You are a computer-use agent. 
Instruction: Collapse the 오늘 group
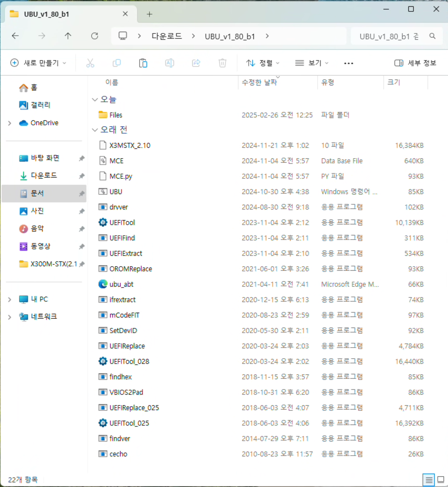pos(95,100)
